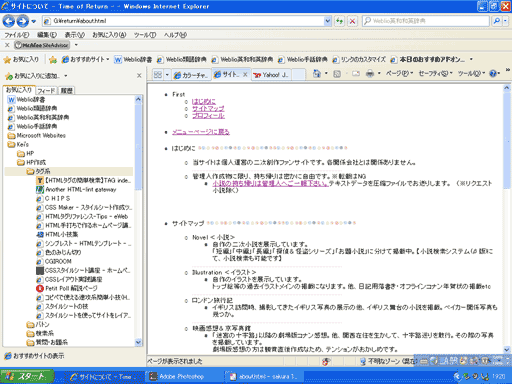Click the Forward navigation arrow
The width and height of the screenshot is (512, 384).
point(22,21)
